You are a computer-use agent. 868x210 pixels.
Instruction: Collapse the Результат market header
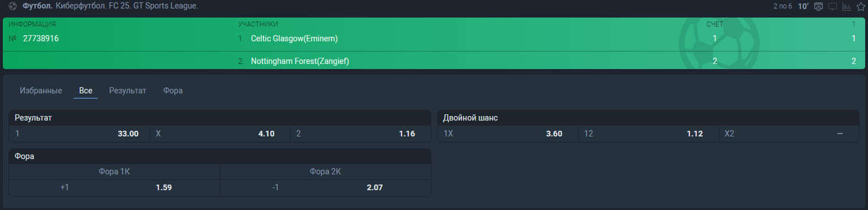click(x=220, y=118)
